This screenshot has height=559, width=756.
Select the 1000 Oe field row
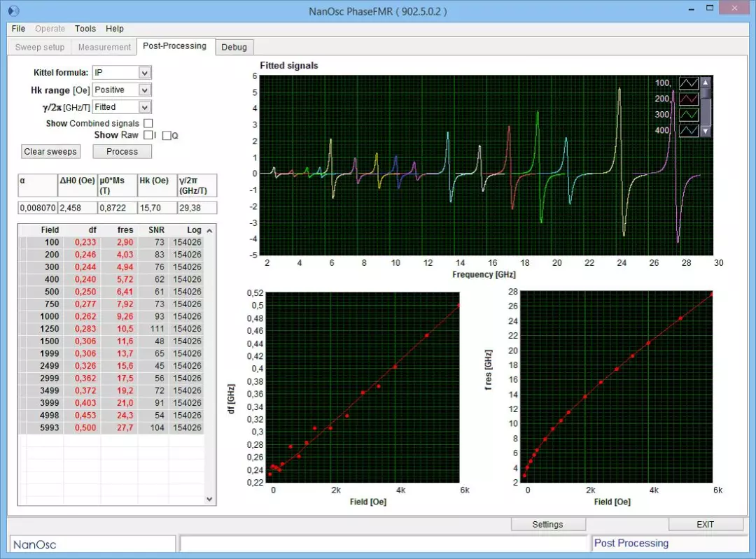point(111,317)
